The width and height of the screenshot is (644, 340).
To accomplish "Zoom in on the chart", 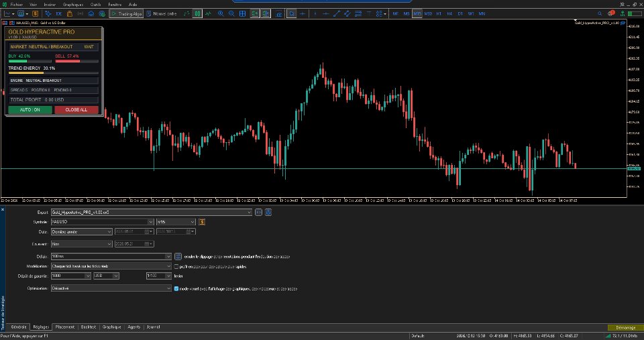I will [221, 13].
